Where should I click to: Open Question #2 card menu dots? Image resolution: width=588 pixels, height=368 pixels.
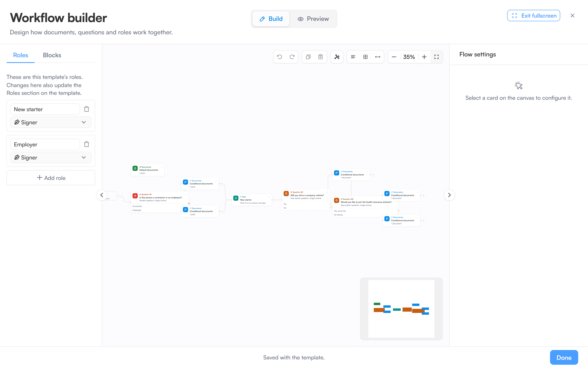pos(327,192)
